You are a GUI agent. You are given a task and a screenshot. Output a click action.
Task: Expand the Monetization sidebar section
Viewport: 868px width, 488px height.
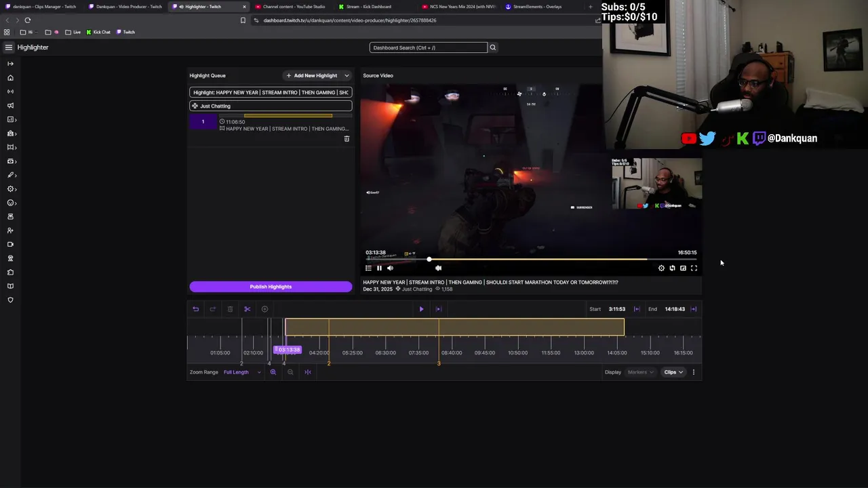point(11,161)
